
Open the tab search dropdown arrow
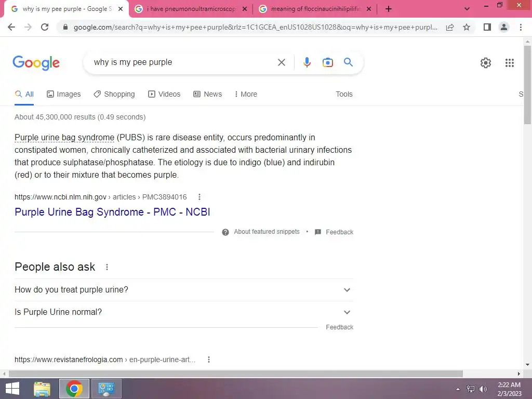click(x=467, y=9)
